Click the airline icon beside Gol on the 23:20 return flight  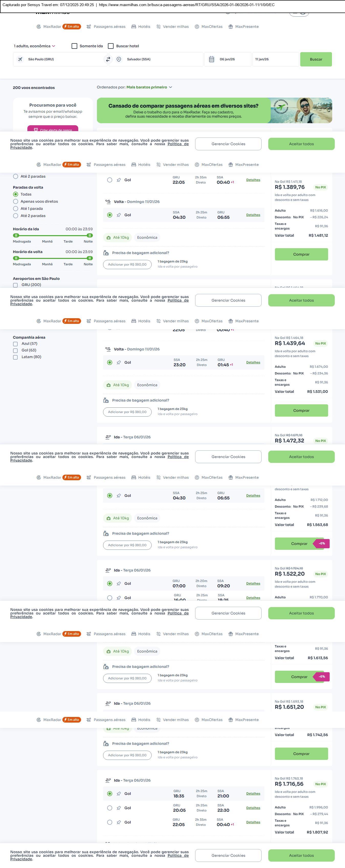coord(119,363)
